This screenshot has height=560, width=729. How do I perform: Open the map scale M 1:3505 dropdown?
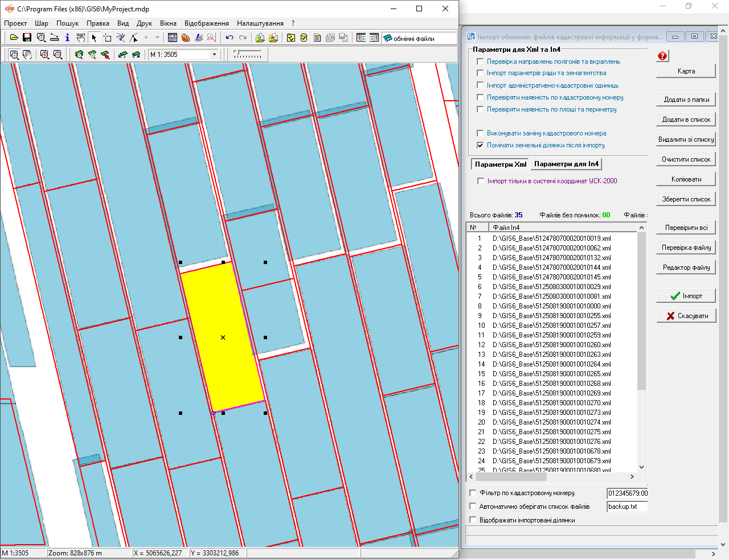click(214, 55)
